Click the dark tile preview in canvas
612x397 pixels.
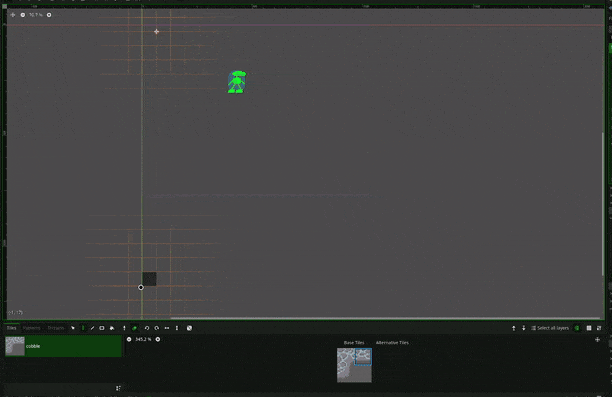tap(149, 279)
